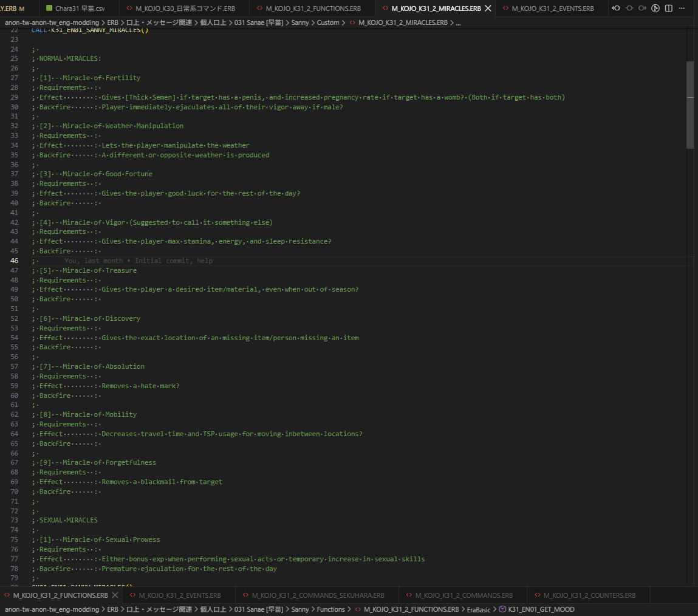Click blame annotation 'Initial commit, help'

pos(173,261)
